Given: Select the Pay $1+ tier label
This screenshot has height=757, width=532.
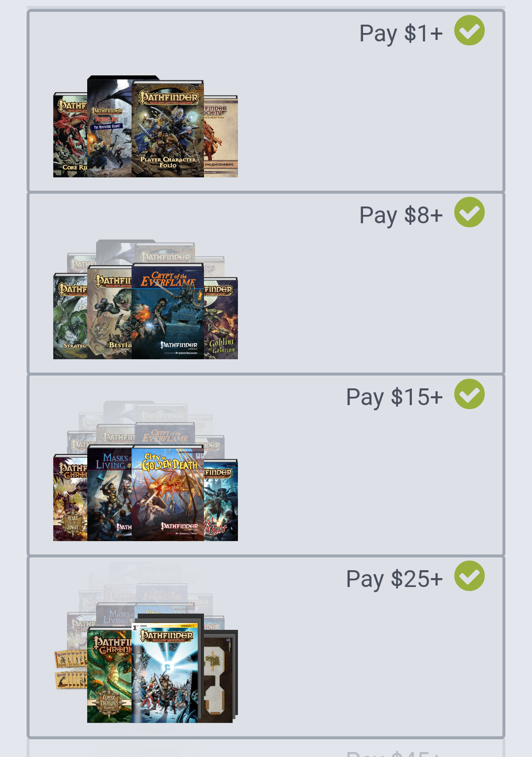Looking at the screenshot, I should (401, 34).
